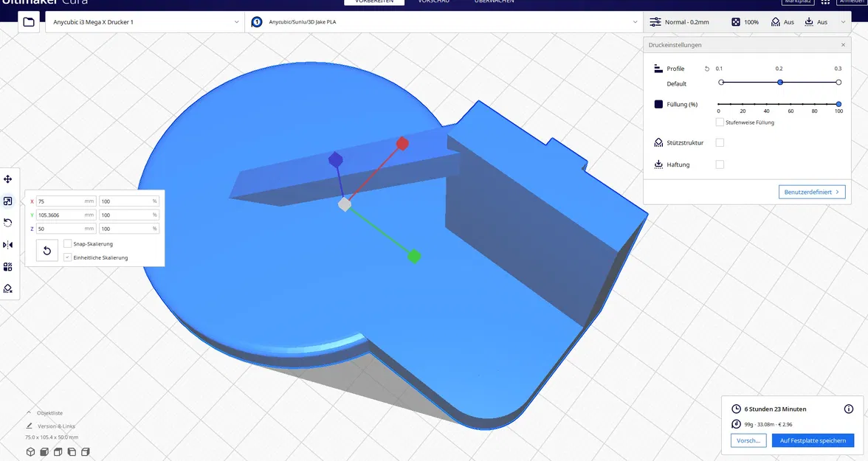Close the Druckeinstellungen panel

tap(843, 45)
